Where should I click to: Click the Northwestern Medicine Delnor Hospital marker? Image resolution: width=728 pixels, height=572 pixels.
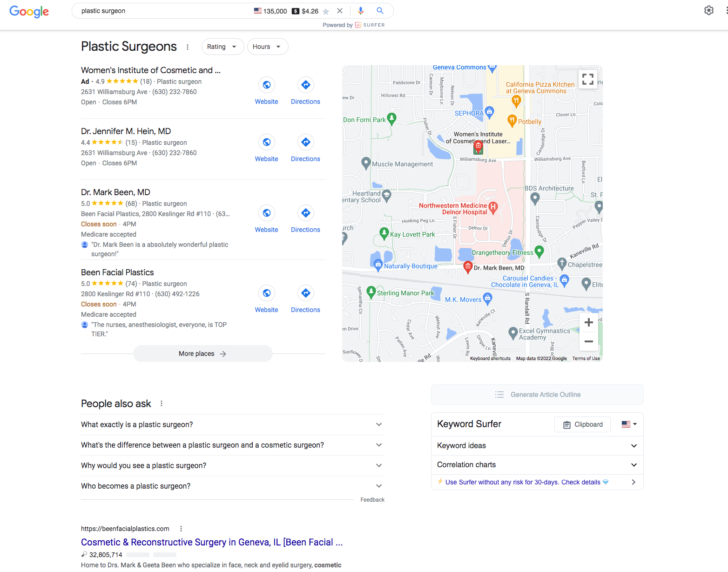(493, 207)
